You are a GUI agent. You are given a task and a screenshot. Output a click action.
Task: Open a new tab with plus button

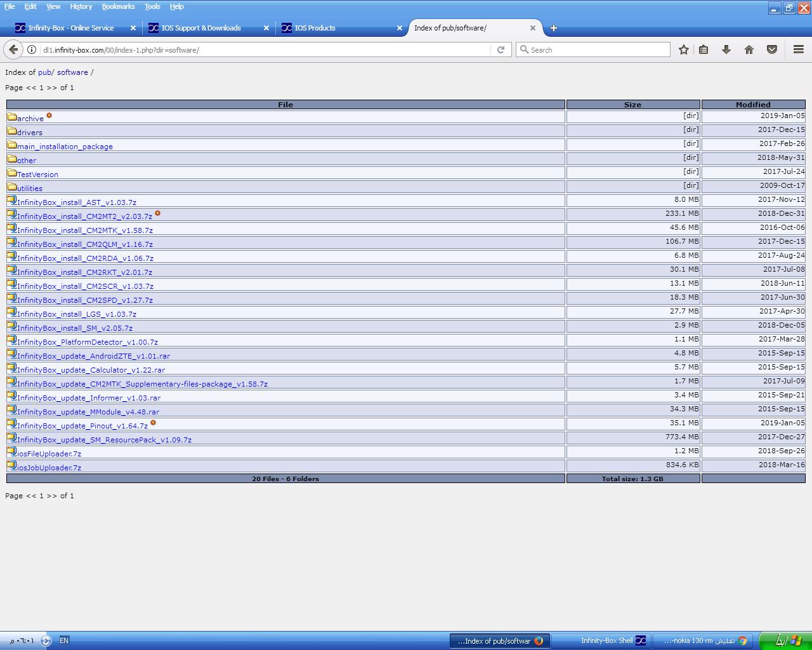click(554, 28)
